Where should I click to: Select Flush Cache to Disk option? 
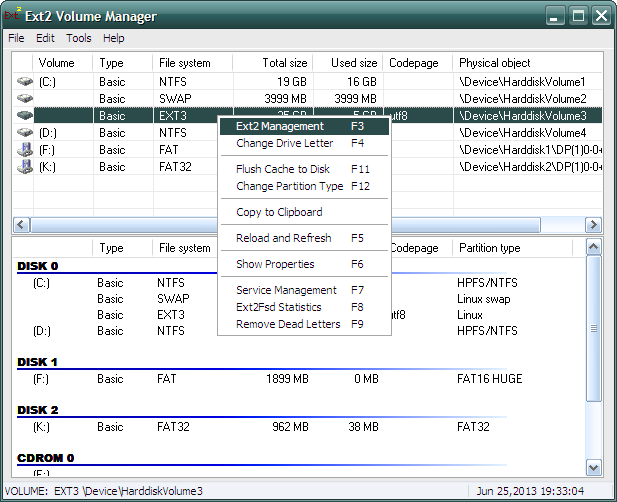tap(282, 169)
